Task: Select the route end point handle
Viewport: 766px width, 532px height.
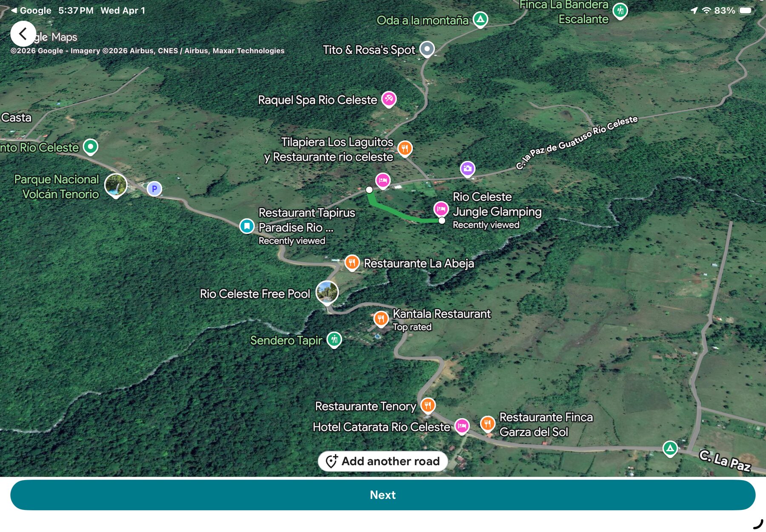Action: (x=442, y=221)
